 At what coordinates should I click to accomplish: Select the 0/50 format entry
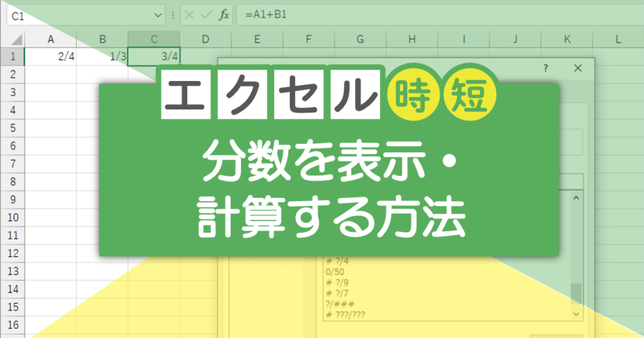(x=335, y=272)
